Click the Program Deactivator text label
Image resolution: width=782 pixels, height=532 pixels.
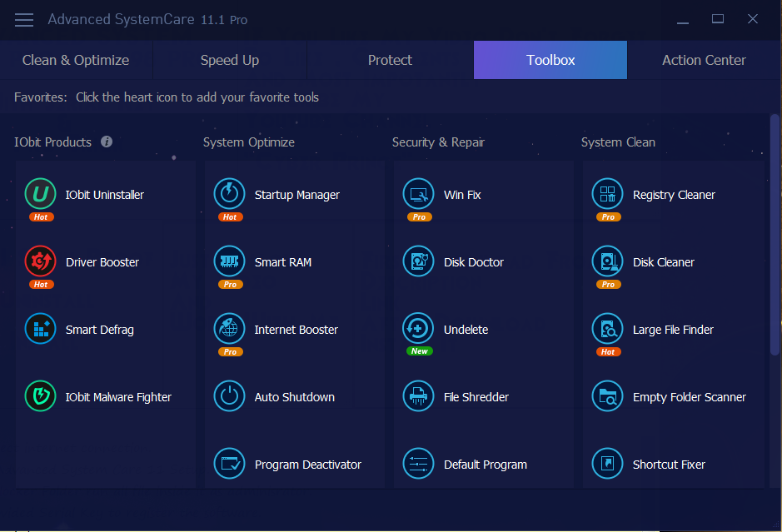(307, 465)
